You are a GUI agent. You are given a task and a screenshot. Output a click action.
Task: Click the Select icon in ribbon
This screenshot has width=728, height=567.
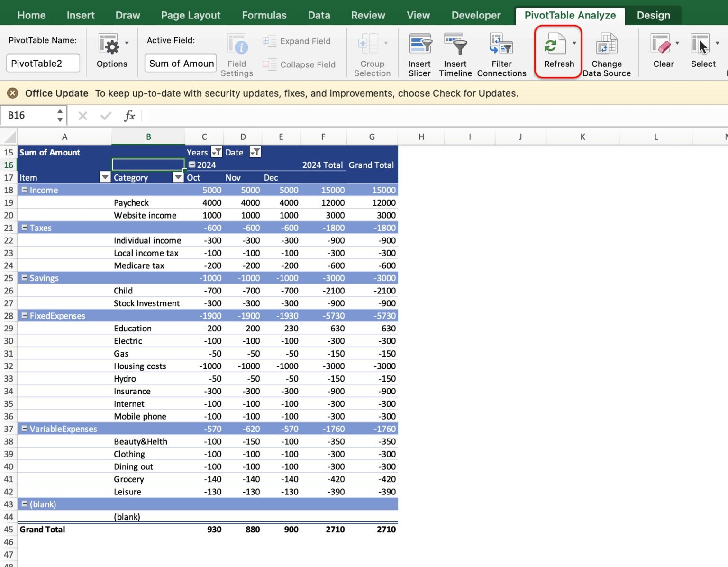pyautogui.click(x=701, y=45)
